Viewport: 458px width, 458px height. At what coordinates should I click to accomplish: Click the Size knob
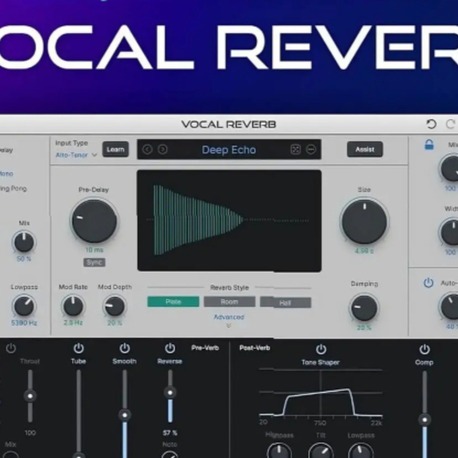[364, 221]
